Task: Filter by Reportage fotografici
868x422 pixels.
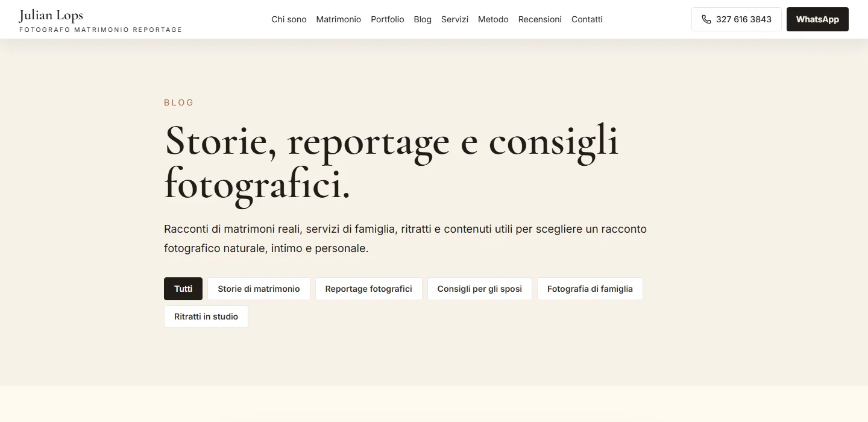Action: click(x=369, y=289)
